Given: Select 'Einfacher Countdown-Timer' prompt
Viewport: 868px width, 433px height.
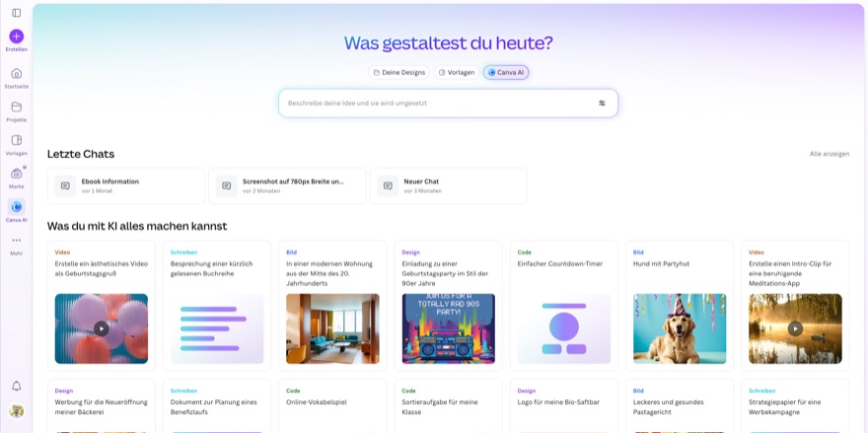Looking at the screenshot, I should click(x=559, y=263).
